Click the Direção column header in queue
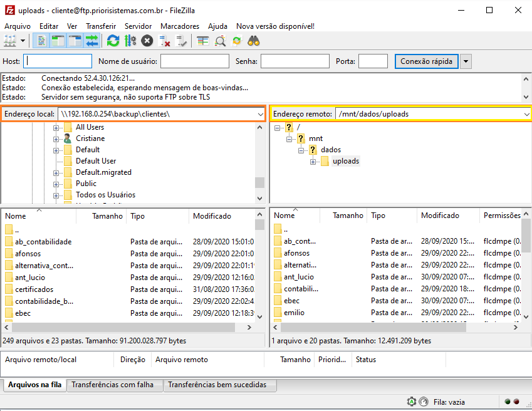532x411 pixels. coord(133,360)
